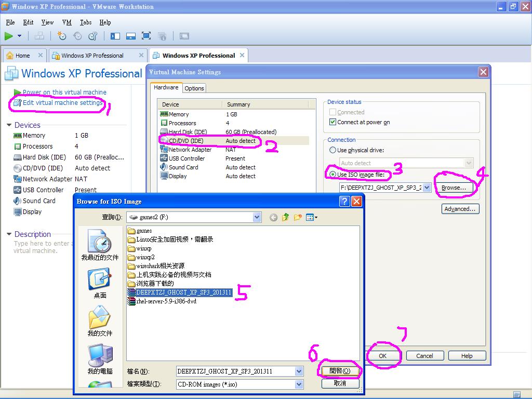Select CD/DVD (IDE) row in hardware list
Image resolution: width=532 pixels, height=399 pixels.
point(234,141)
